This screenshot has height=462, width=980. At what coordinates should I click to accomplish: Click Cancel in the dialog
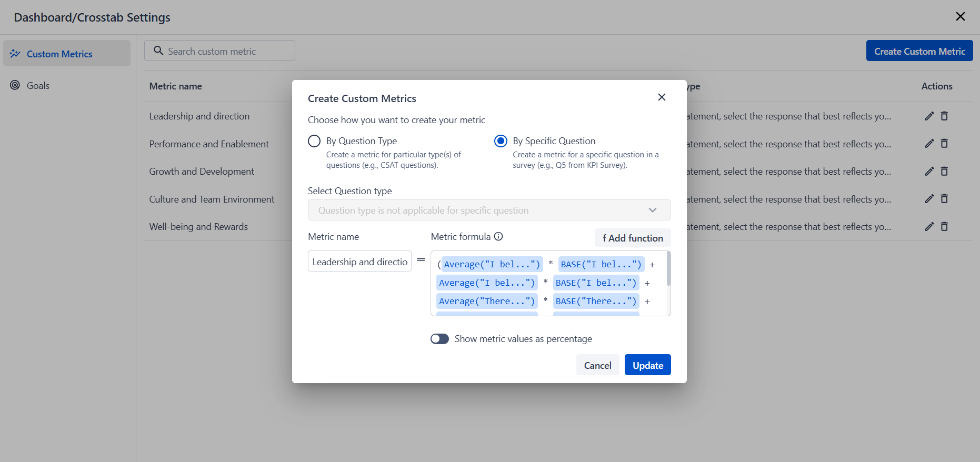coord(597,365)
